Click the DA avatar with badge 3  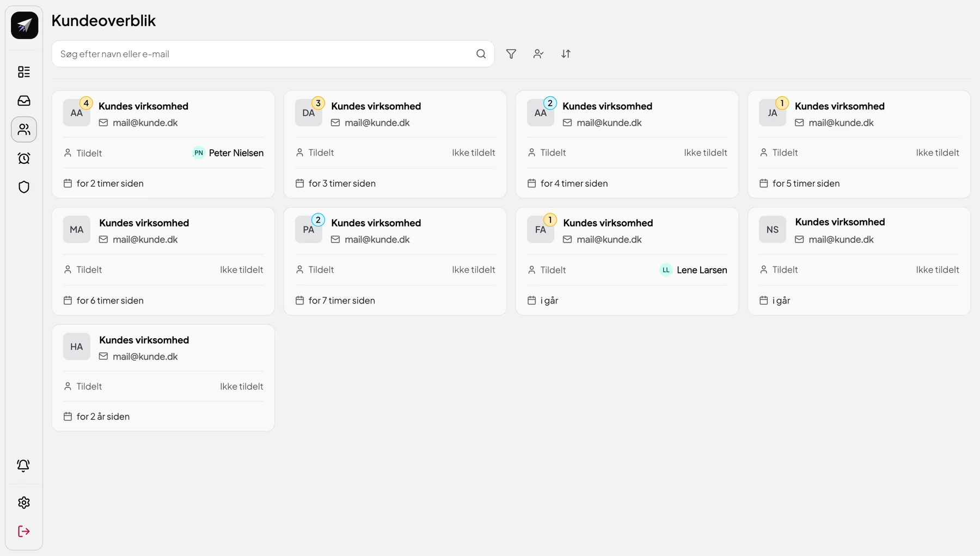point(309,113)
